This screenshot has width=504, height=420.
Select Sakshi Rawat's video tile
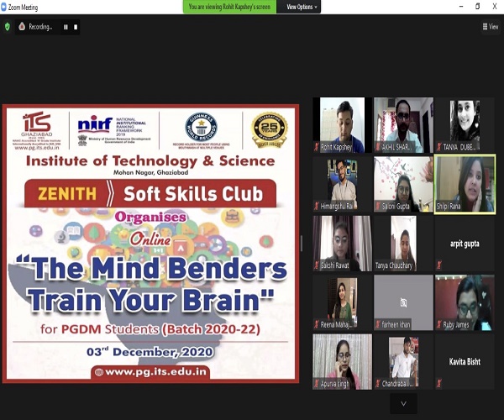pos(343,244)
